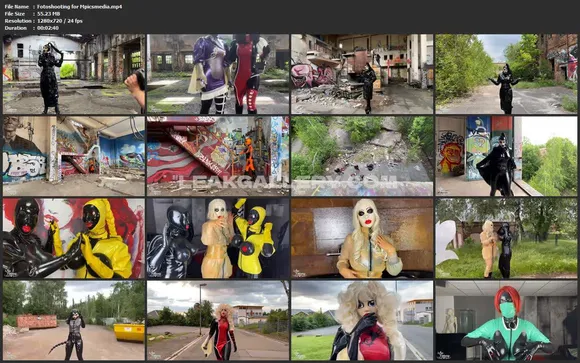Image resolution: width=580 pixels, height=363 pixels.
Task: Open thumbnail with caped figure by graffiti pillars
Action: (506, 156)
